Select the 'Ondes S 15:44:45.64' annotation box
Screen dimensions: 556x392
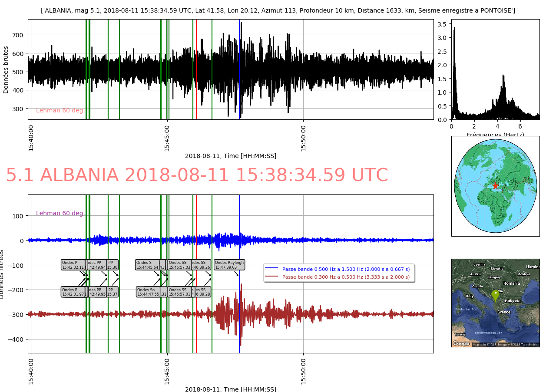pyautogui.click(x=147, y=265)
